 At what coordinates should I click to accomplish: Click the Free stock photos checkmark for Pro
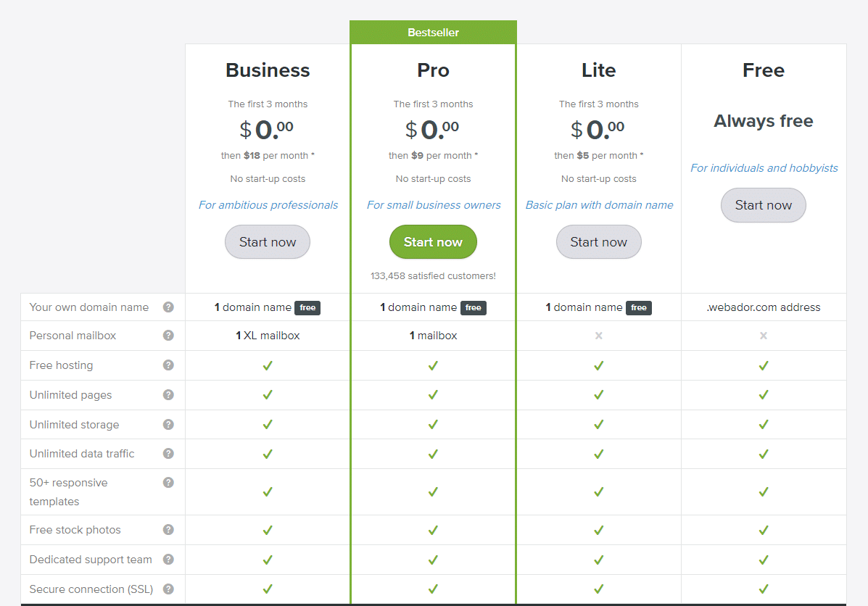tap(433, 530)
